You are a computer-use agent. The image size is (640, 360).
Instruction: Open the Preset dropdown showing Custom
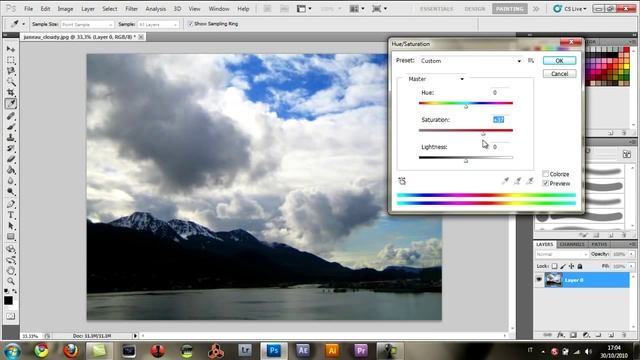471,61
